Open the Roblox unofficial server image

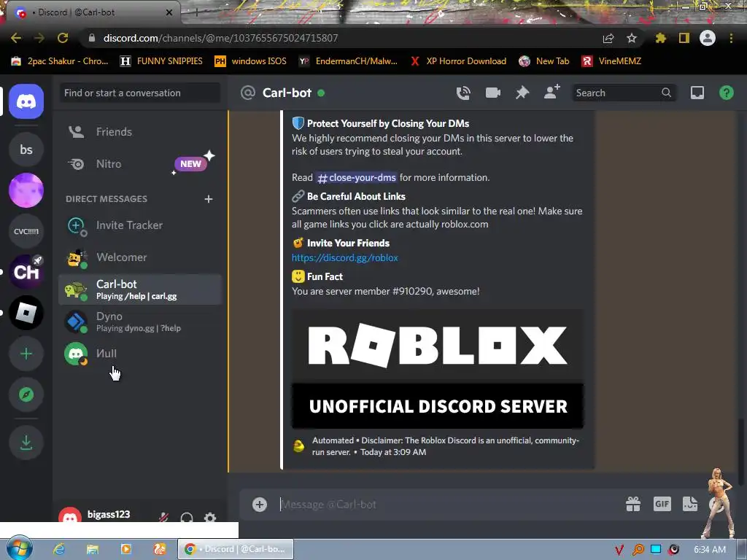438,369
